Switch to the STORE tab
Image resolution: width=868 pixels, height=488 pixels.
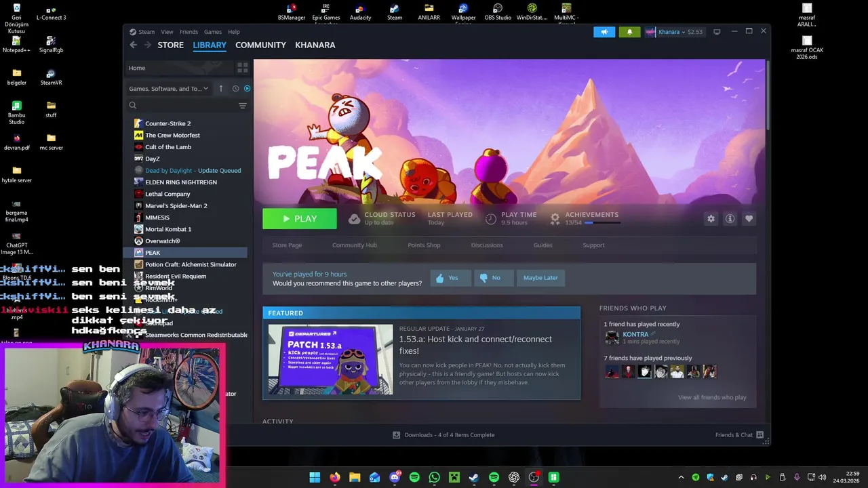[171, 45]
